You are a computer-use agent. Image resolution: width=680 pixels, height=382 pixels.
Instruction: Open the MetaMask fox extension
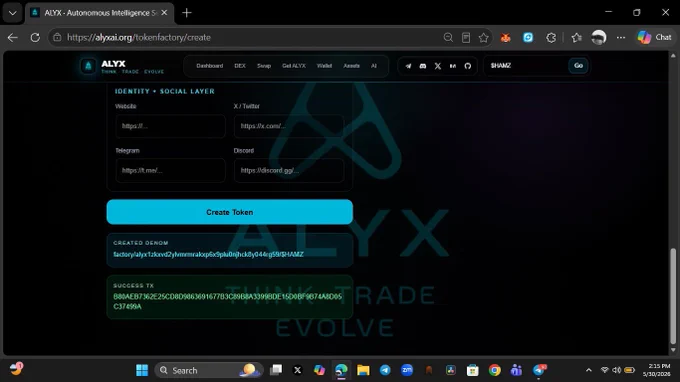[506, 38]
